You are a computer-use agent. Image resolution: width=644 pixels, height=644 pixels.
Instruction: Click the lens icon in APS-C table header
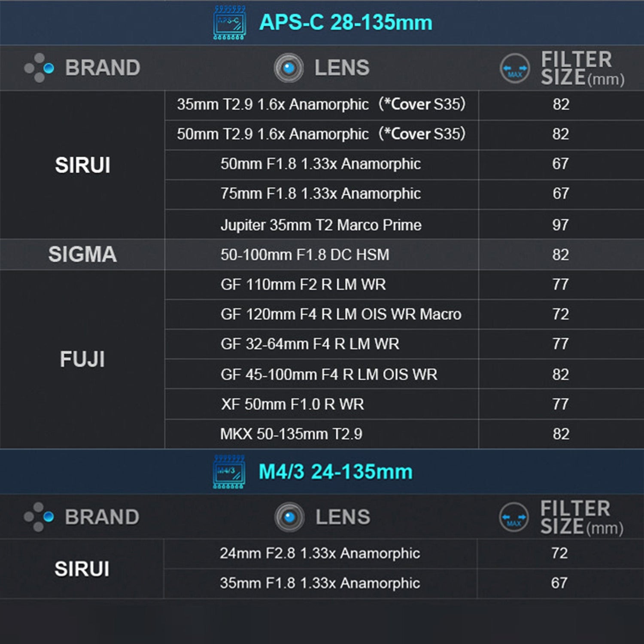tap(289, 68)
